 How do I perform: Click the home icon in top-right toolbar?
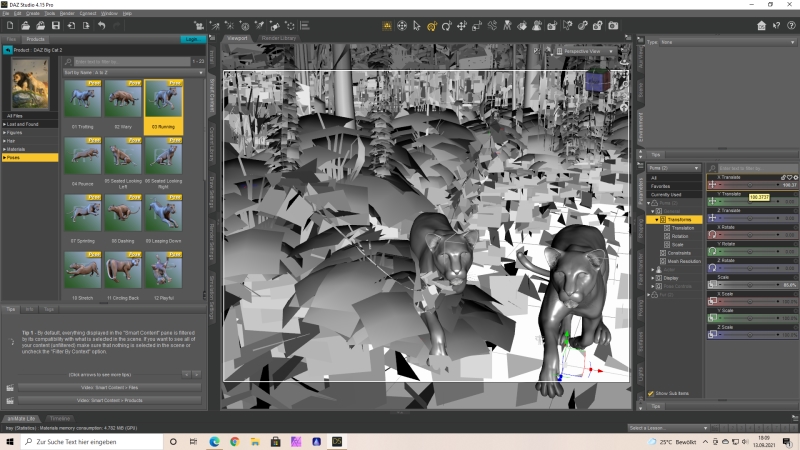762,25
